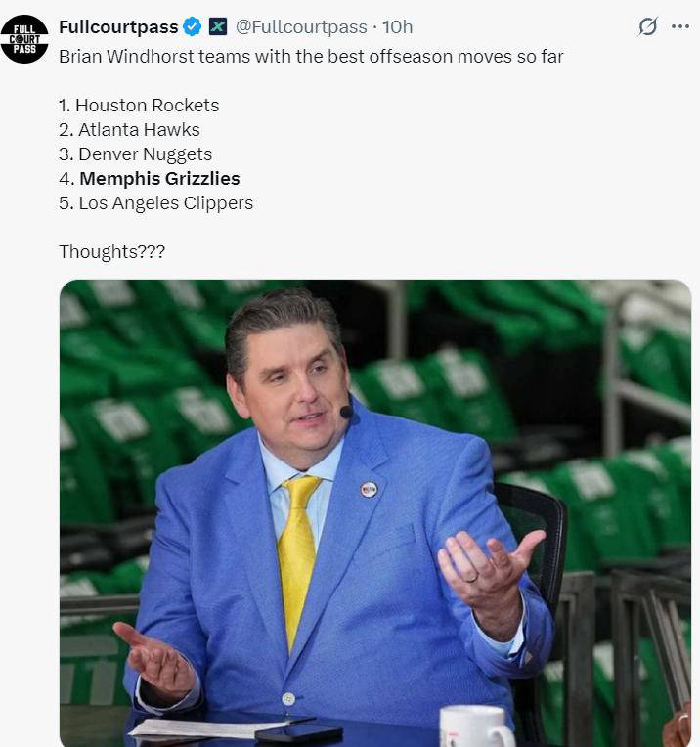Click the white mug in the photo
The image size is (700, 747).
point(476,726)
